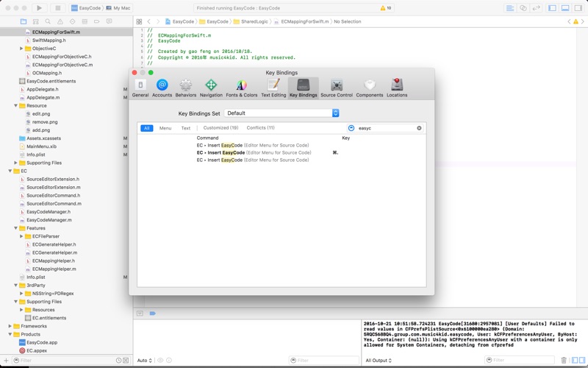The width and height of the screenshot is (588, 368).
Task: Open the Breakpoint navigator icon
Action: [97, 21]
